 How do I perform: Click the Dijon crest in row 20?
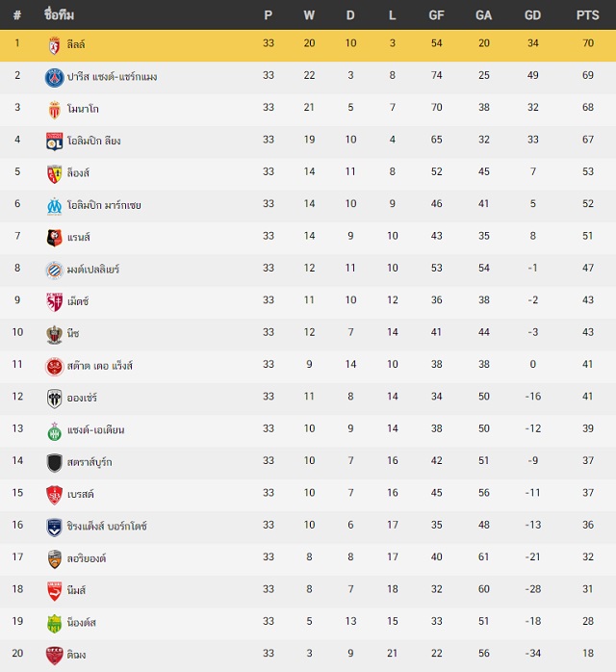[55, 657]
